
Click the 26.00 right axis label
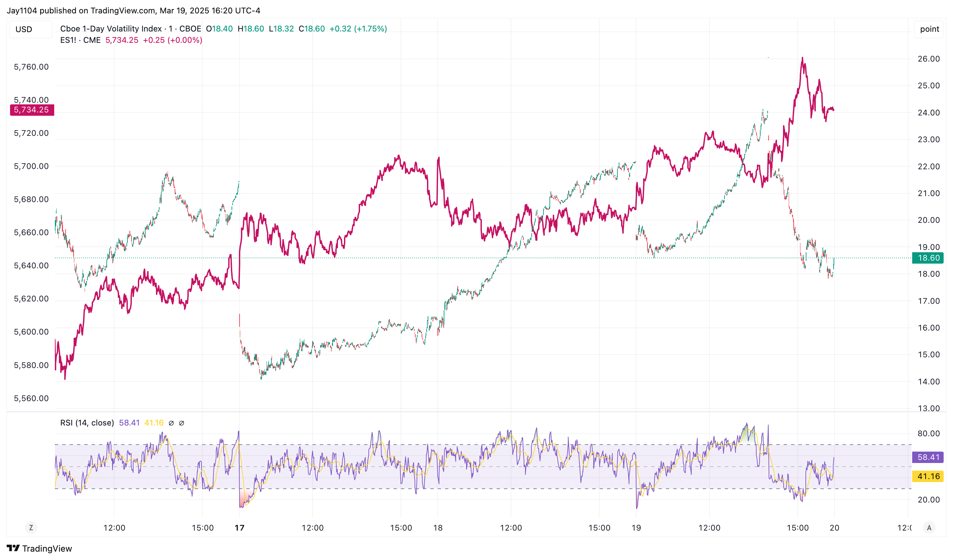tap(929, 59)
